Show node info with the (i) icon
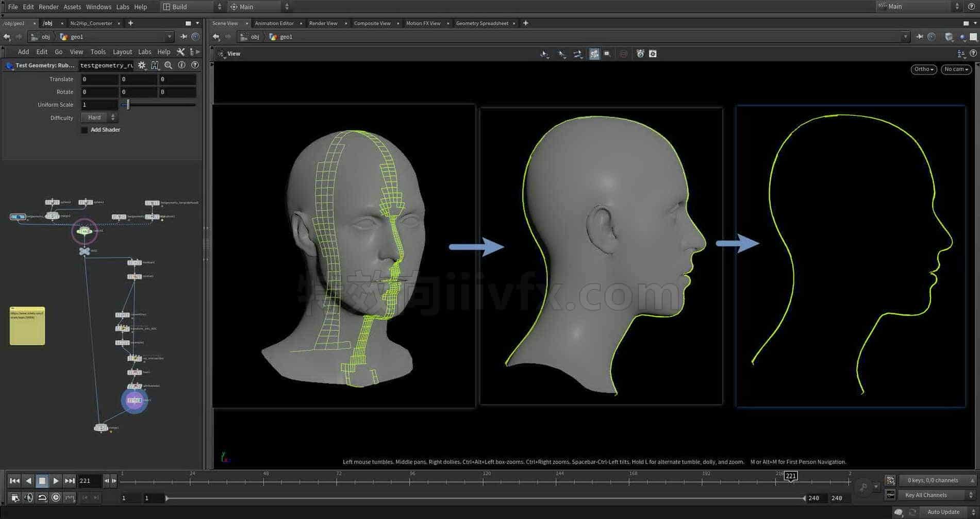The height and width of the screenshot is (519, 980). click(x=181, y=65)
